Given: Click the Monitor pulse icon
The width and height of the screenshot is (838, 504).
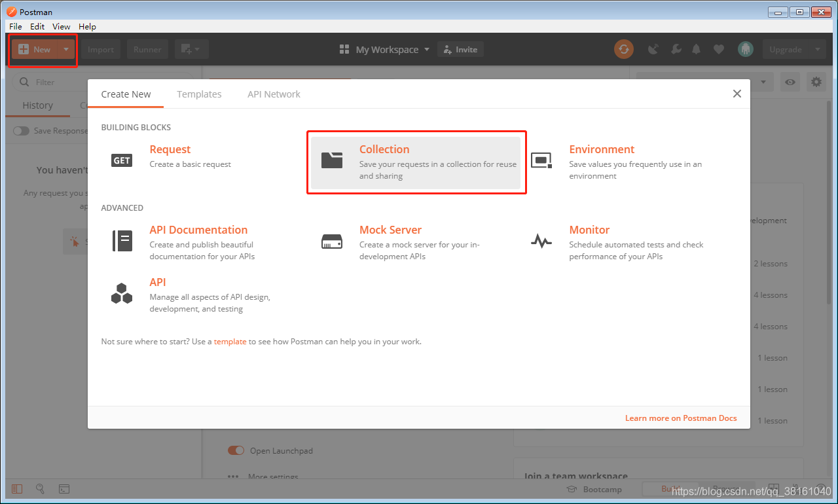Looking at the screenshot, I should click(x=541, y=242).
